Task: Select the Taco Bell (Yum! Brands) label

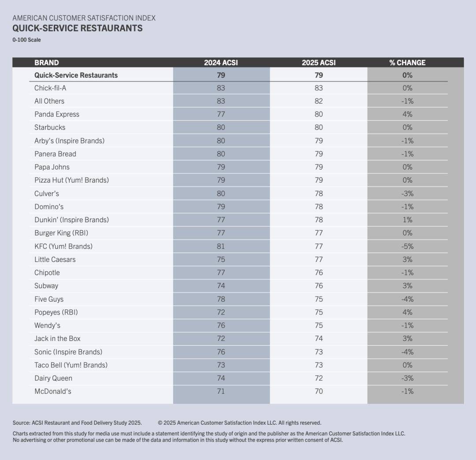Action: [x=71, y=365]
